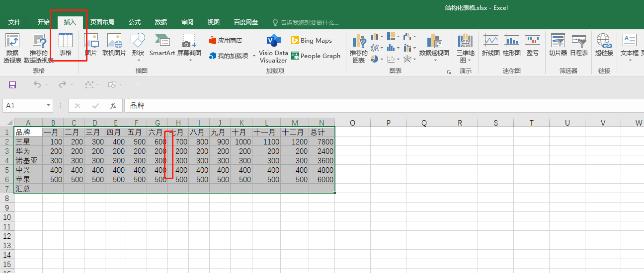Switch to the Home (开始) tab

pos(43,22)
